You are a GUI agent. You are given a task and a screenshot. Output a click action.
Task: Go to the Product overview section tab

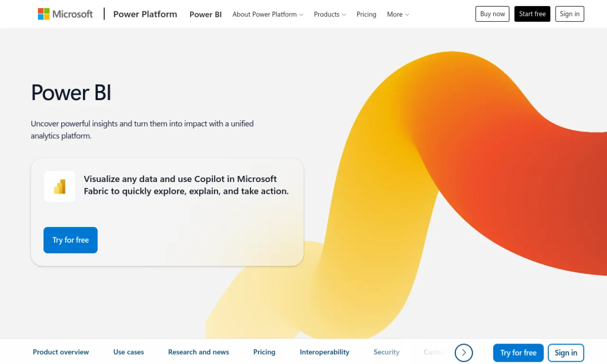pyautogui.click(x=61, y=352)
